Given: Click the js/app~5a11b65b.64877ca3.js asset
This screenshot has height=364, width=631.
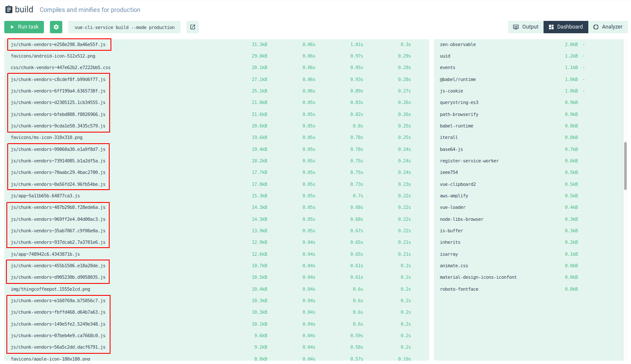Looking at the screenshot, I should (45, 196).
